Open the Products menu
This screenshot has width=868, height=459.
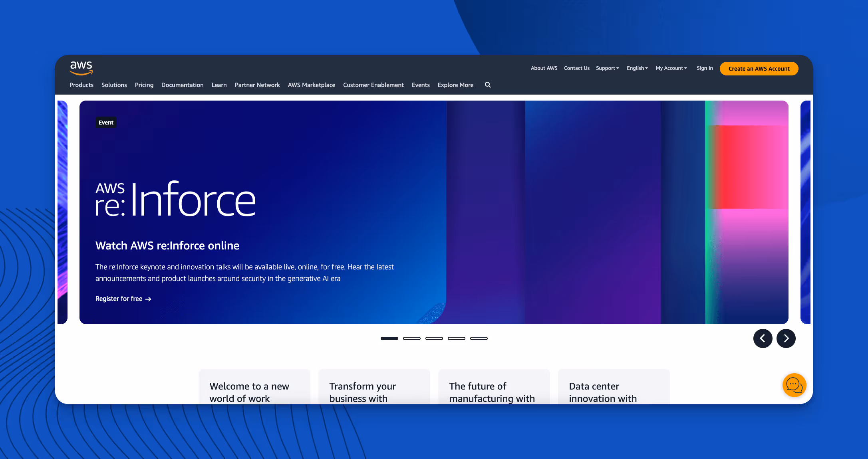(x=81, y=85)
